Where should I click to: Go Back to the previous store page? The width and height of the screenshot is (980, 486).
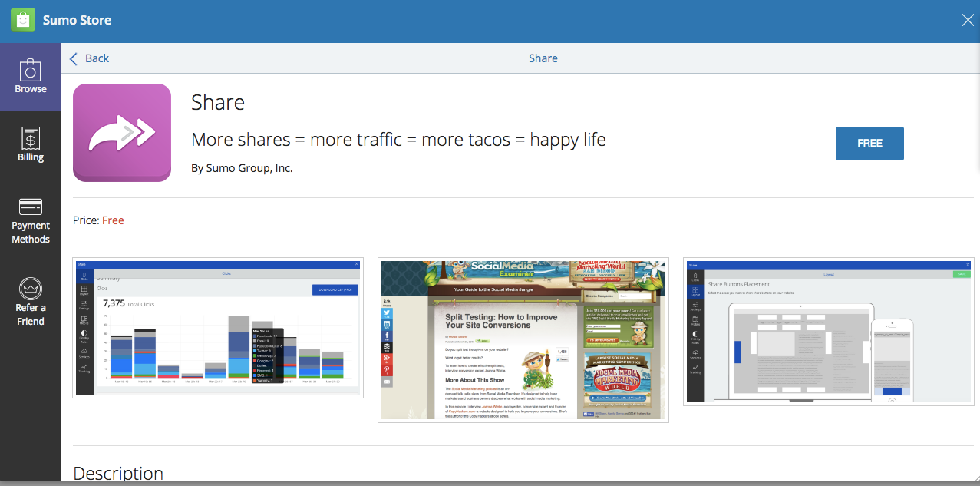(89, 58)
